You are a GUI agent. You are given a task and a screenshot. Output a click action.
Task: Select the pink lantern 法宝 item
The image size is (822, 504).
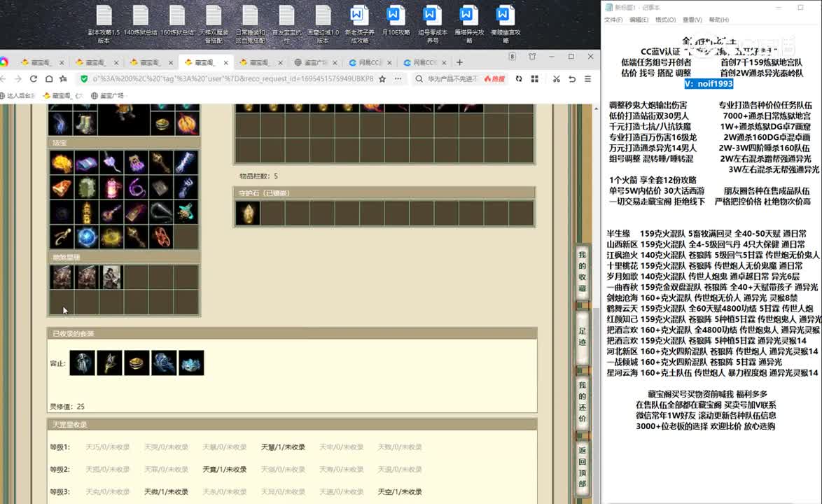(111, 188)
